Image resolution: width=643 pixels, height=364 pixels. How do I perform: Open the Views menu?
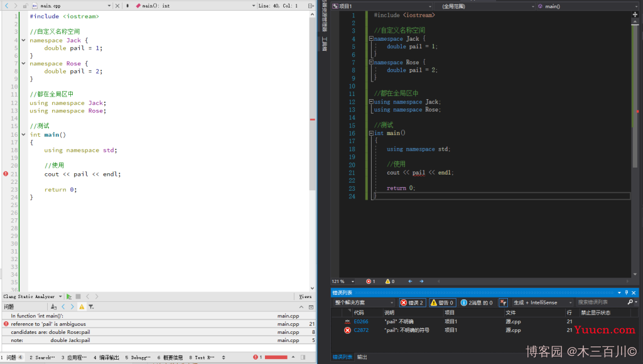pos(305,296)
